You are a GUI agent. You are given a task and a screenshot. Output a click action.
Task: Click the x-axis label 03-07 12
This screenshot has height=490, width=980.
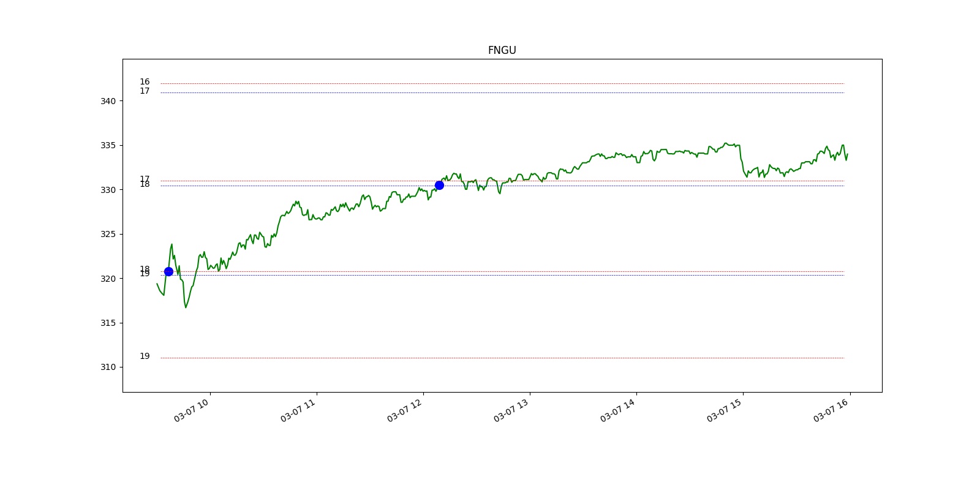point(405,410)
